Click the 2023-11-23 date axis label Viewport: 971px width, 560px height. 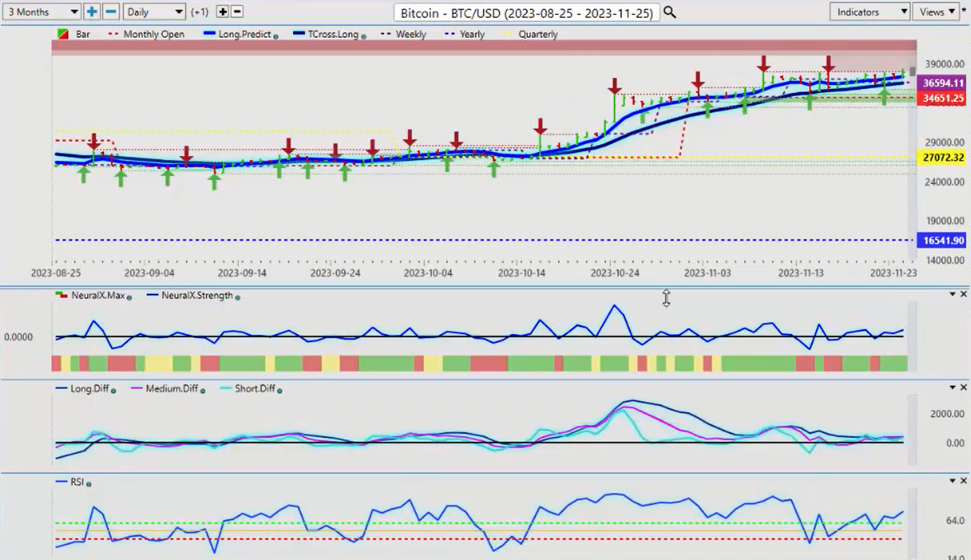(x=894, y=272)
